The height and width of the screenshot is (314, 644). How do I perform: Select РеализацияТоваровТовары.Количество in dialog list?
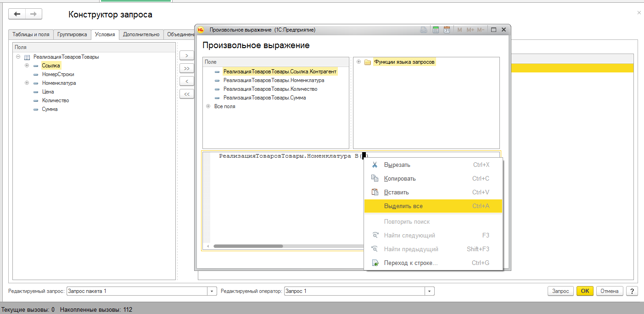pos(270,89)
